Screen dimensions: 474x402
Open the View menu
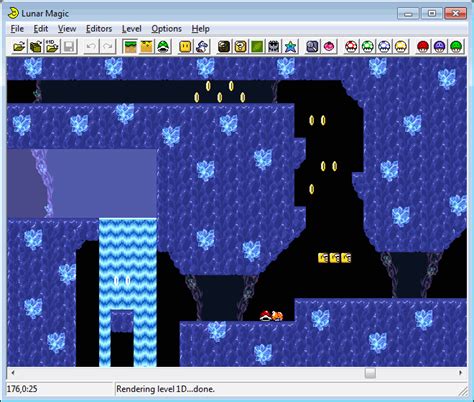[x=67, y=29]
